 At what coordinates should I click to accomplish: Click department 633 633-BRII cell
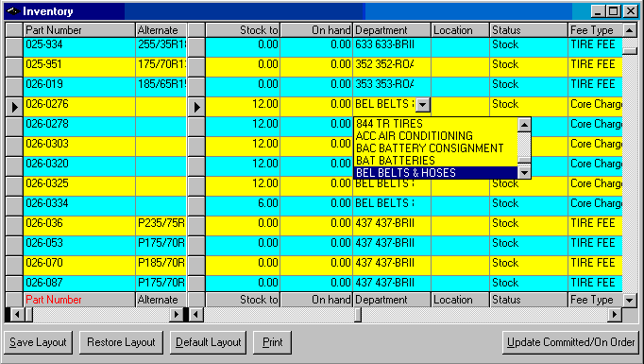click(392, 47)
